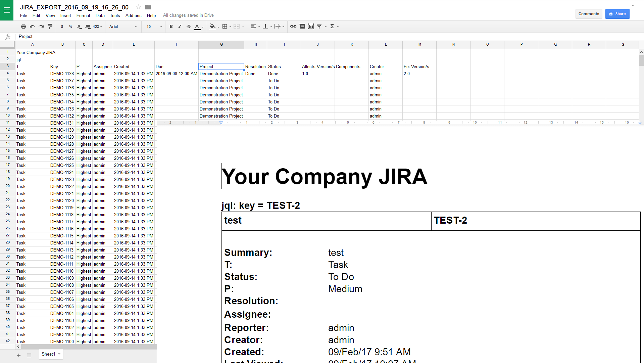
Task: Print the spreadsheet
Action: [x=23, y=27]
